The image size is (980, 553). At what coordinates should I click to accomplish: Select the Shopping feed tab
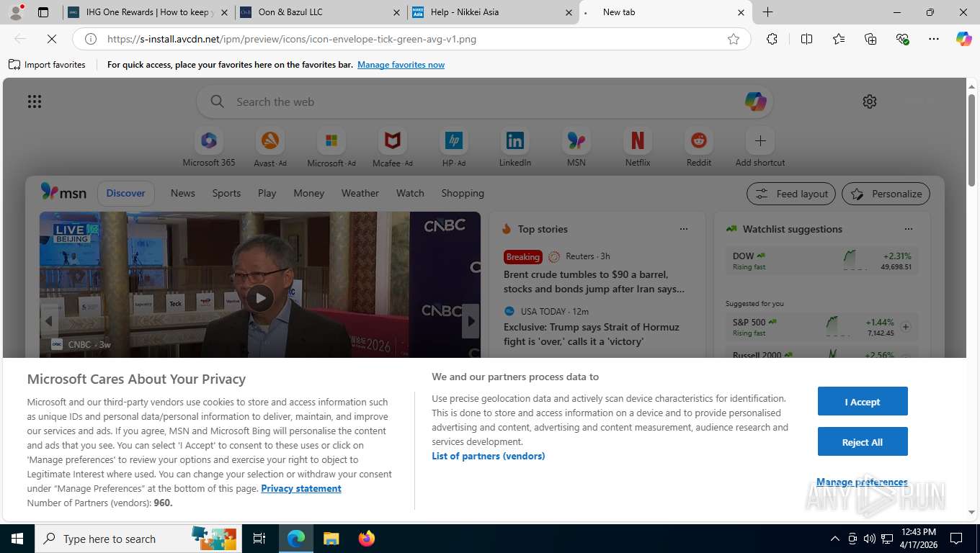click(463, 193)
